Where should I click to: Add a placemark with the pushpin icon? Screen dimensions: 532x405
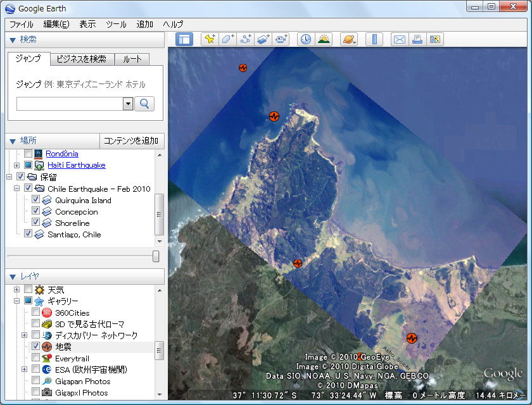[x=210, y=39]
